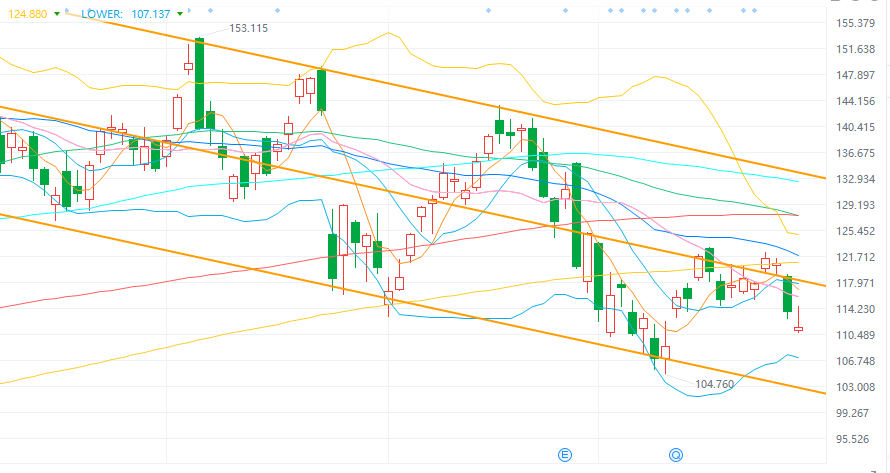This screenshot has height=473, width=890.
Task: Click the LOWER indicator label
Action: pyautogui.click(x=102, y=14)
